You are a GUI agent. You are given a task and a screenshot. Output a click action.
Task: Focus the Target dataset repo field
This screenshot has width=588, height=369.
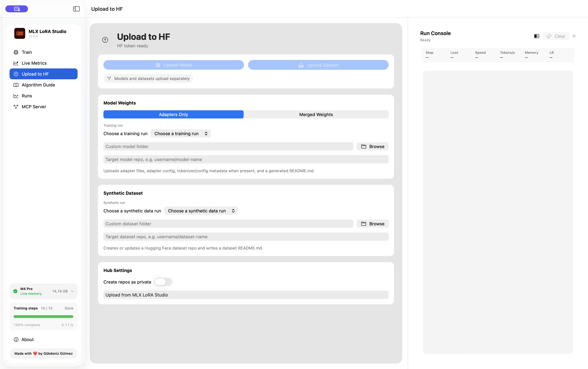pyautogui.click(x=246, y=237)
